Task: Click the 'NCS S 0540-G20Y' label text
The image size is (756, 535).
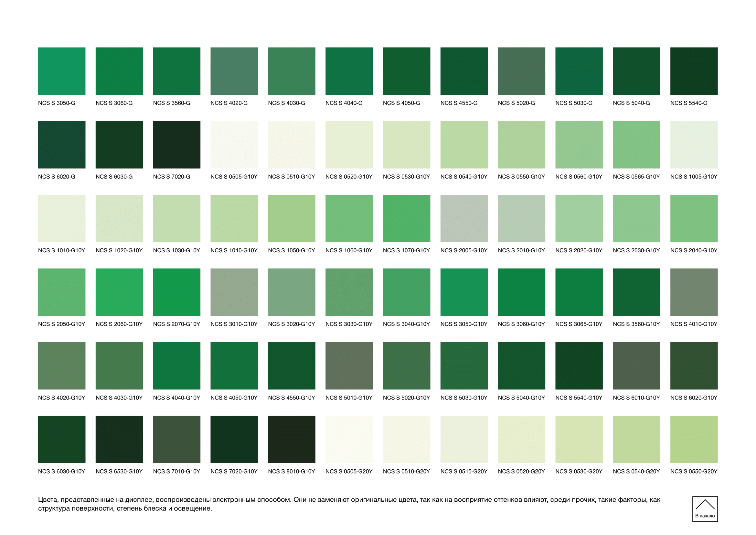Action: 636,471
